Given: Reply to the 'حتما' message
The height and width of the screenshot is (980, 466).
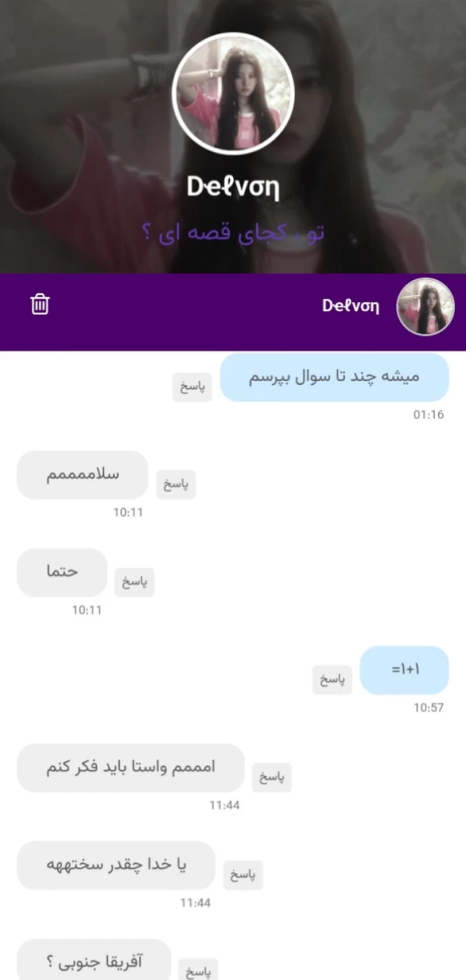Looking at the screenshot, I should (134, 582).
